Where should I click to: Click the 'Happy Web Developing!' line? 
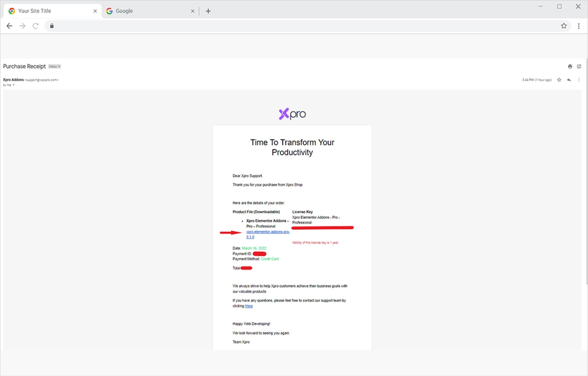click(x=251, y=324)
